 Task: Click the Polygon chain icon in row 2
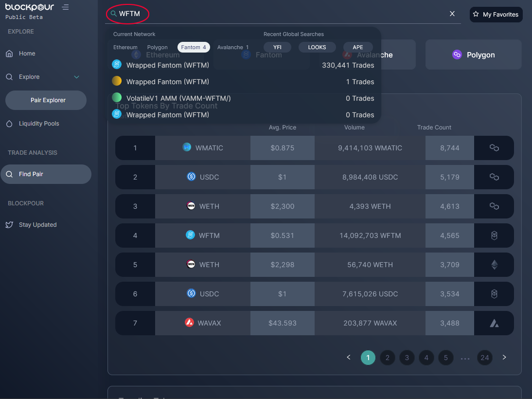[494, 177]
